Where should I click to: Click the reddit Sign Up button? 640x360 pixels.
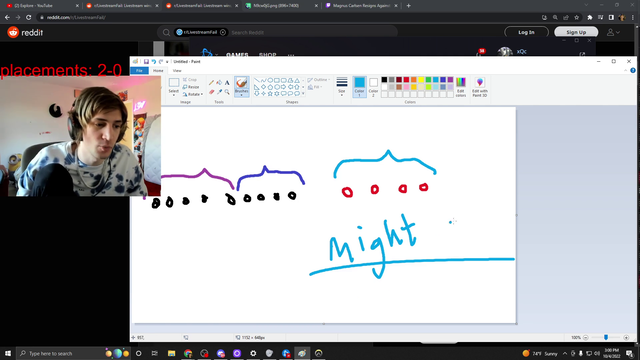[576, 32]
